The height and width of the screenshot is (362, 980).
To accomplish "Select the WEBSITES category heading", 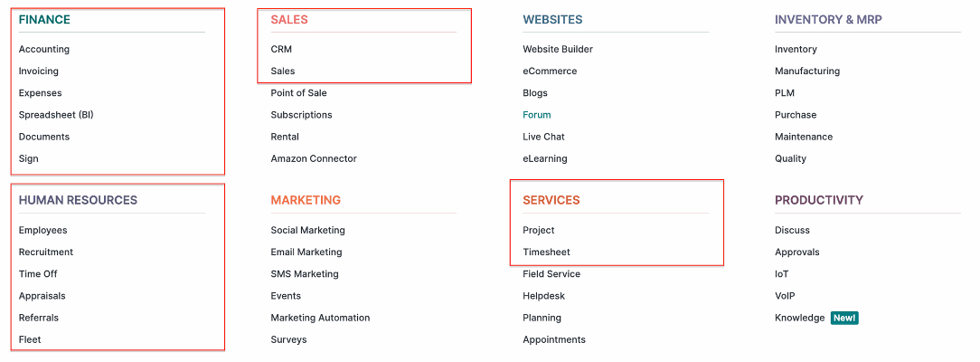I will click(x=552, y=20).
